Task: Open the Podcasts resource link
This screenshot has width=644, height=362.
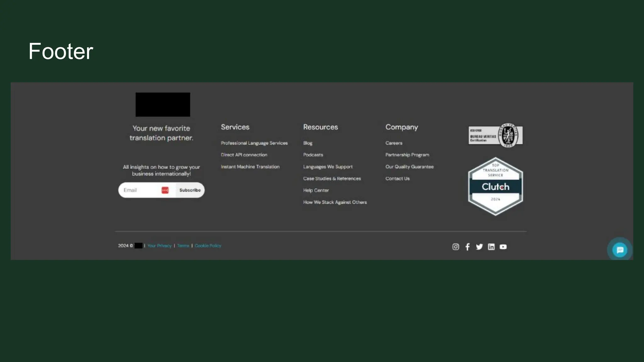Action: point(313,155)
